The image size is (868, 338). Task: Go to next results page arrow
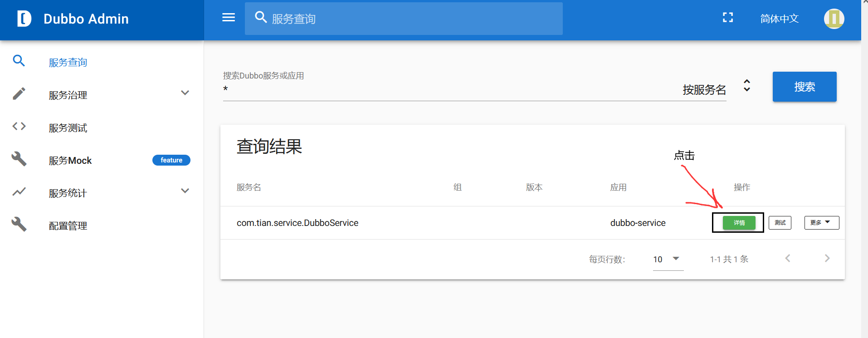point(827,258)
